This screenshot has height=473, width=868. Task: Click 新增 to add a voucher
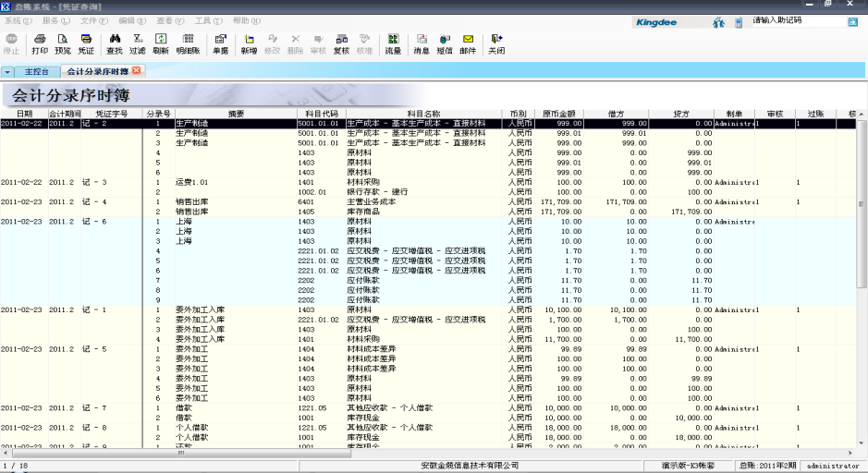click(x=249, y=43)
